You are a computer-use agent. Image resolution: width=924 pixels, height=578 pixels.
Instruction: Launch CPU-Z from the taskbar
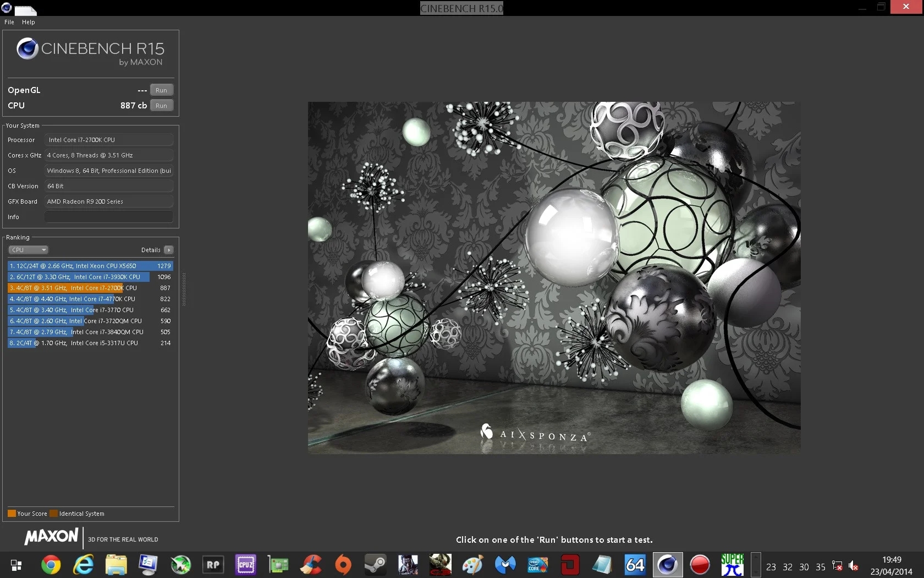(x=246, y=565)
